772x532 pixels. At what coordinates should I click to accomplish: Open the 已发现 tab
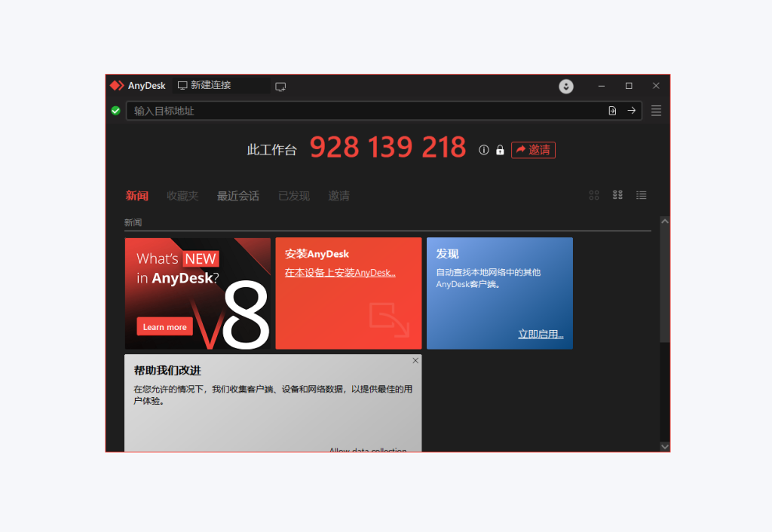pos(294,196)
